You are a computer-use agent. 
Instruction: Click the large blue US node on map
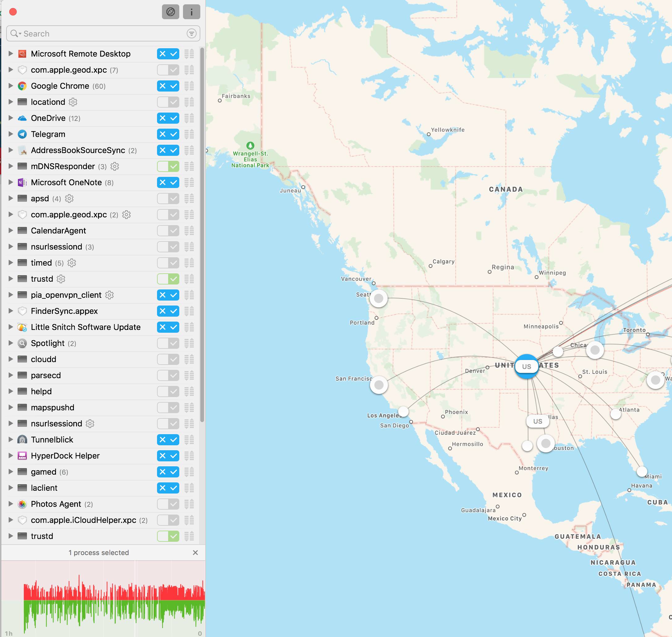527,366
